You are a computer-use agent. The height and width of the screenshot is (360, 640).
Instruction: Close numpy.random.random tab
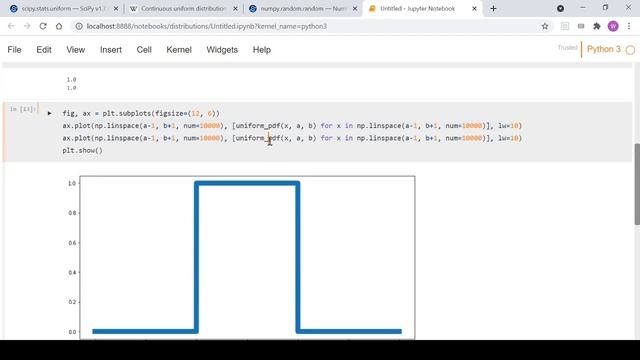(x=355, y=9)
